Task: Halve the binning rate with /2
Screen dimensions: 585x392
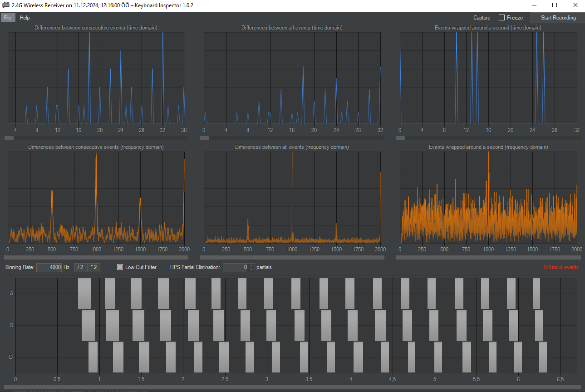Action: click(x=80, y=267)
